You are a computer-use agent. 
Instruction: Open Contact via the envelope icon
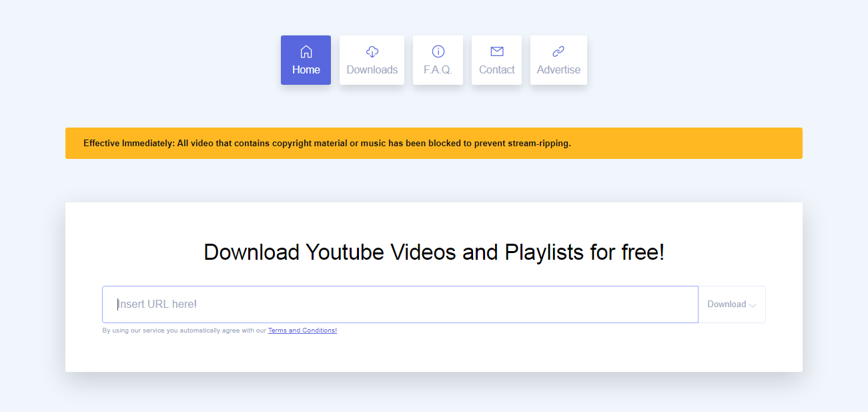coord(496,51)
